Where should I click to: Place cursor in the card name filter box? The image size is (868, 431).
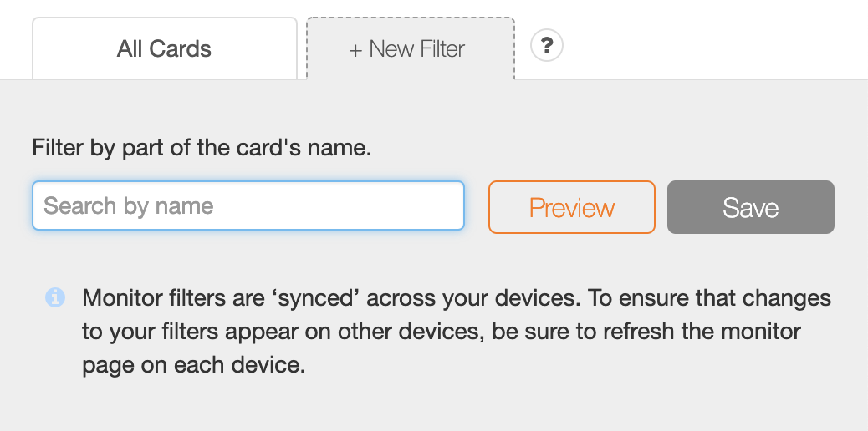248,205
